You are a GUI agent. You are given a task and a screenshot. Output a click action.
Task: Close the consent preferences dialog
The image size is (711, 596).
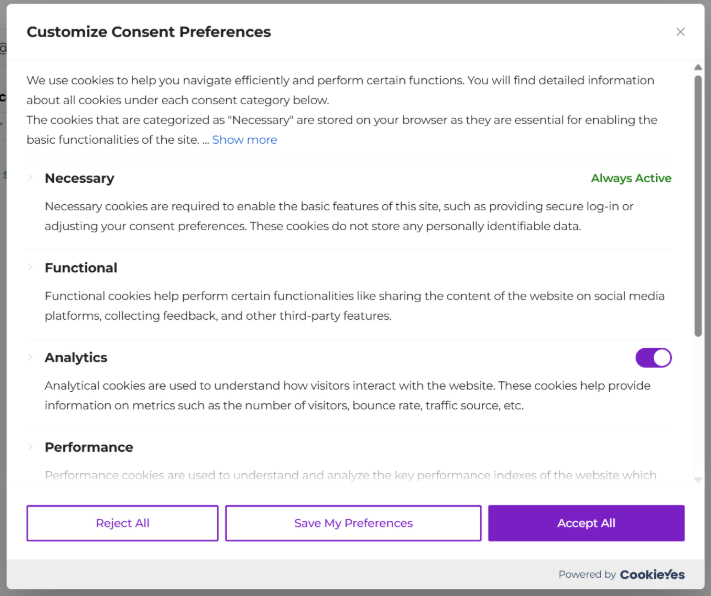click(680, 32)
